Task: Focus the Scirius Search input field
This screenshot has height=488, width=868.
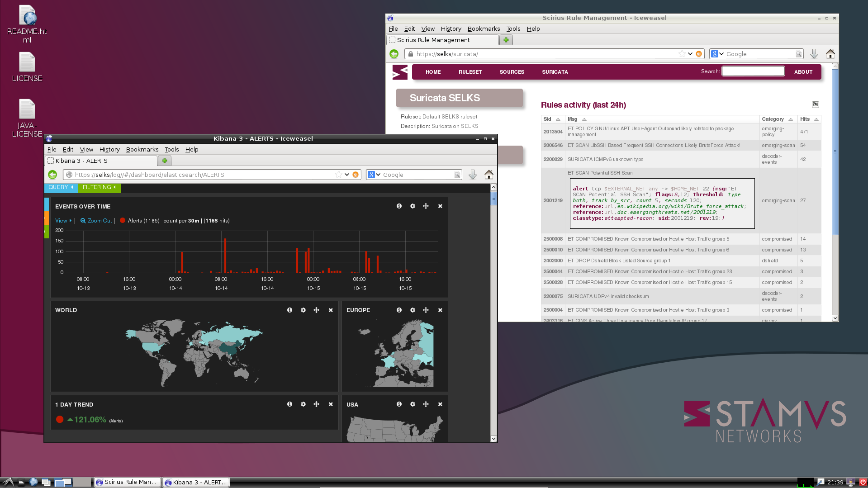Action: pos(753,71)
